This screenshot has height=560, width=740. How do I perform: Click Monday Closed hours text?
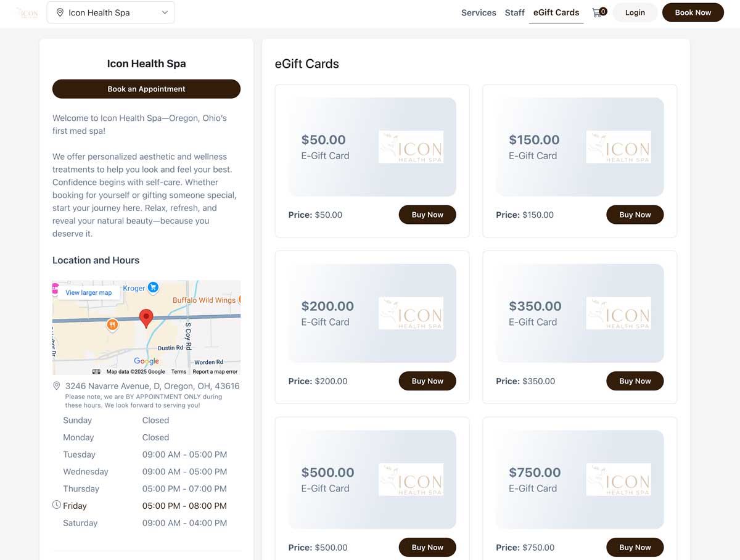click(155, 437)
